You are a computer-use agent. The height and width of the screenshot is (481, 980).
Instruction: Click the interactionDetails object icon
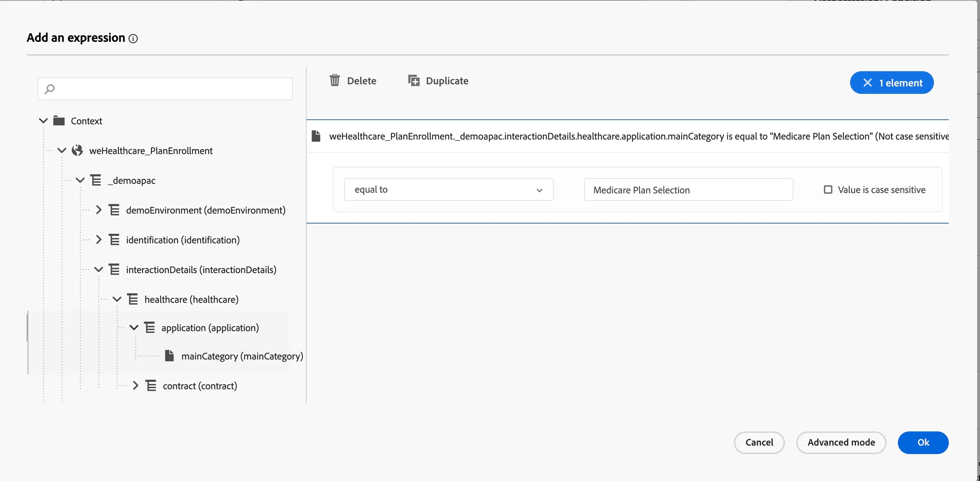[x=114, y=269]
